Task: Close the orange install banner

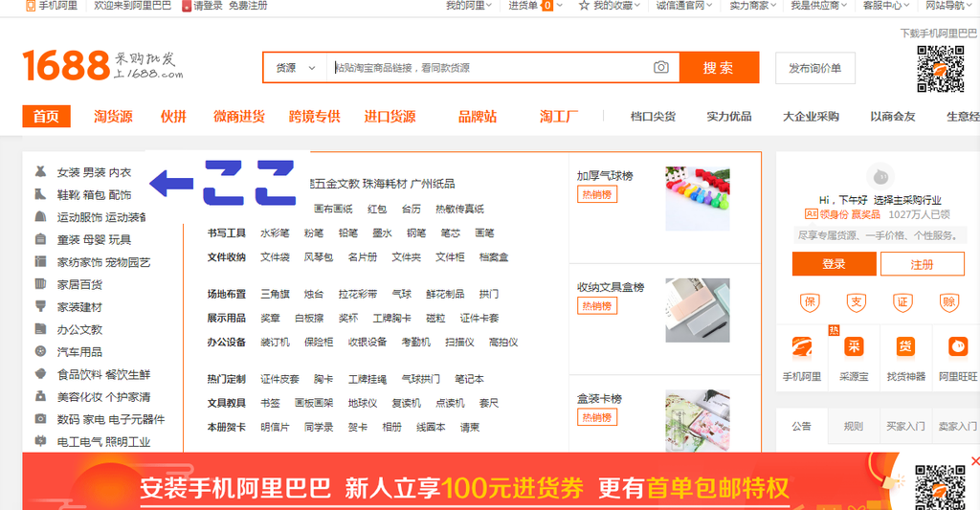Action: pyautogui.click(x=975, y=461)
